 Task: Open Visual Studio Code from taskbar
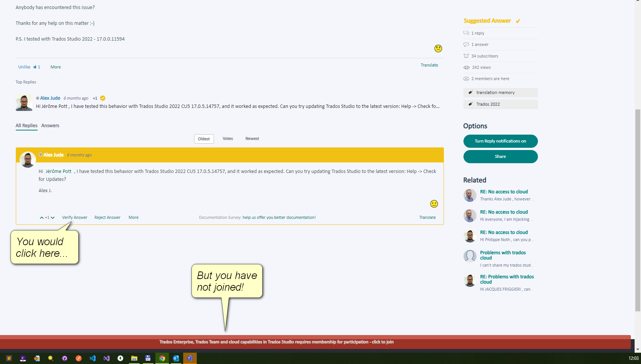click(x=93, y=358)
